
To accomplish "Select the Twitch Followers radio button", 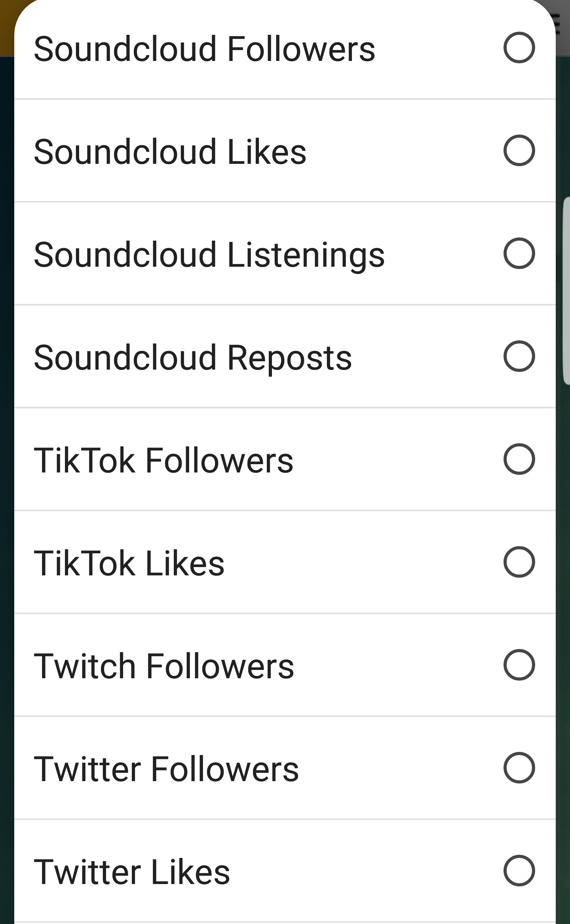I will 519,665.
